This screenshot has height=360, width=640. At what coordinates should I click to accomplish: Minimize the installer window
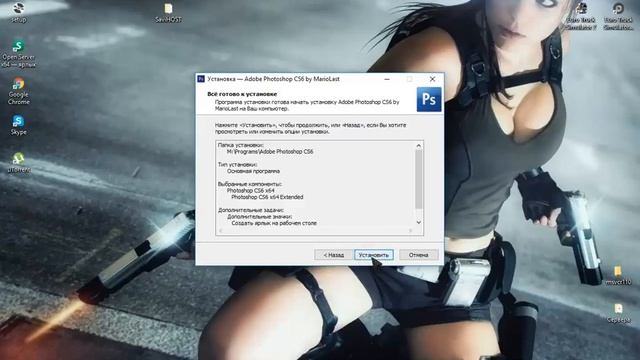pyautogui.click(x=387, y=79)
